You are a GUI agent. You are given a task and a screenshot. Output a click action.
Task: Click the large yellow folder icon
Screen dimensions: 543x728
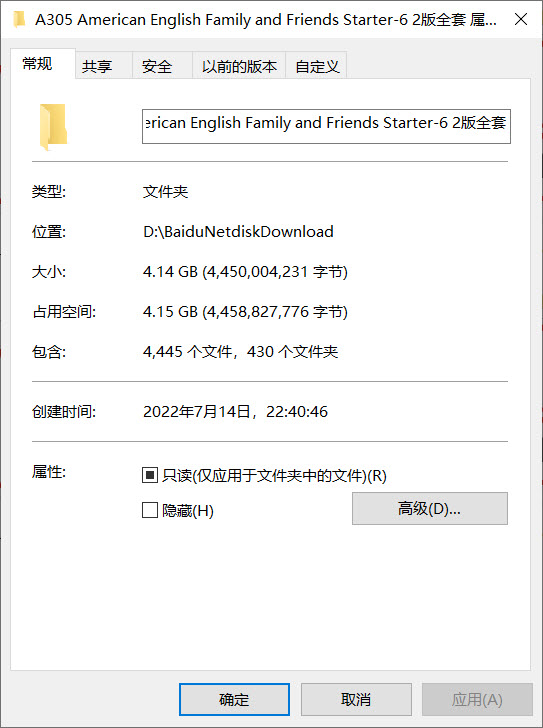pyautogui.click(x=53, y=127)
